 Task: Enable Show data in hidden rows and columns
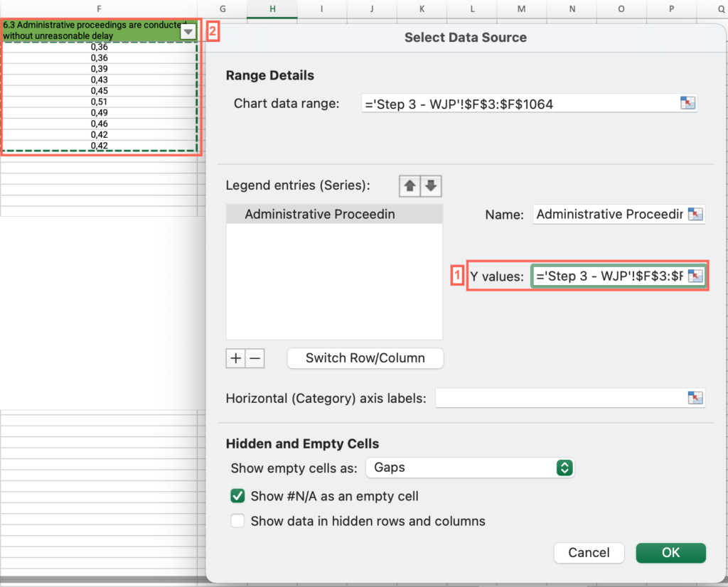pos(237,521)
